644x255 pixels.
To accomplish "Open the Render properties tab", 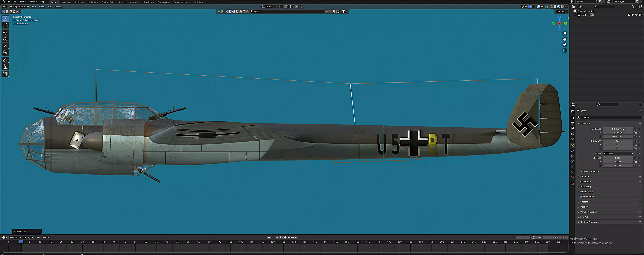I will [572, 118].
